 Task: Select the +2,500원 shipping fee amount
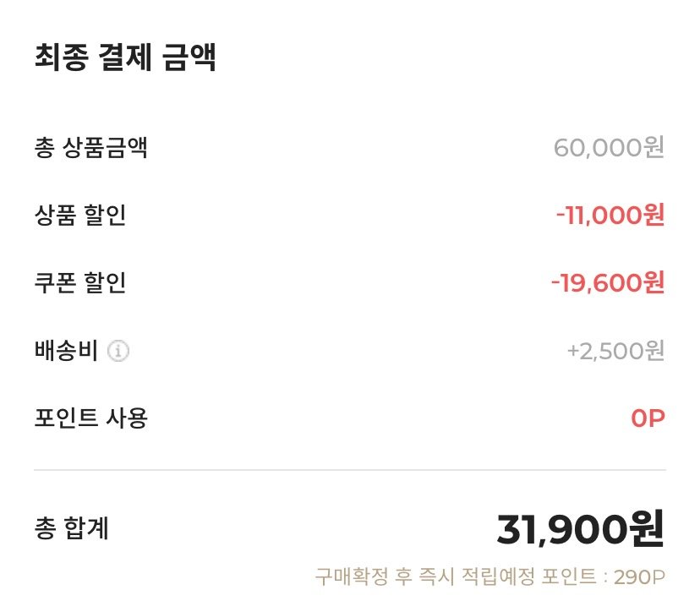(x=615, y=351)
